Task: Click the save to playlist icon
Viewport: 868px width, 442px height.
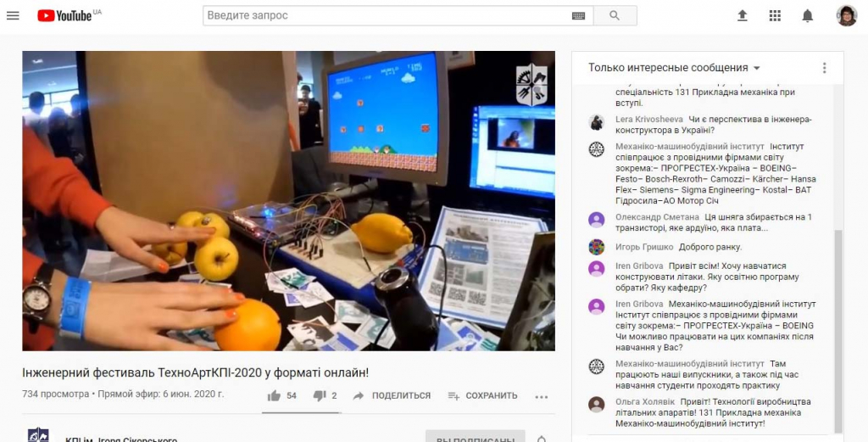Action: point(453,395)
